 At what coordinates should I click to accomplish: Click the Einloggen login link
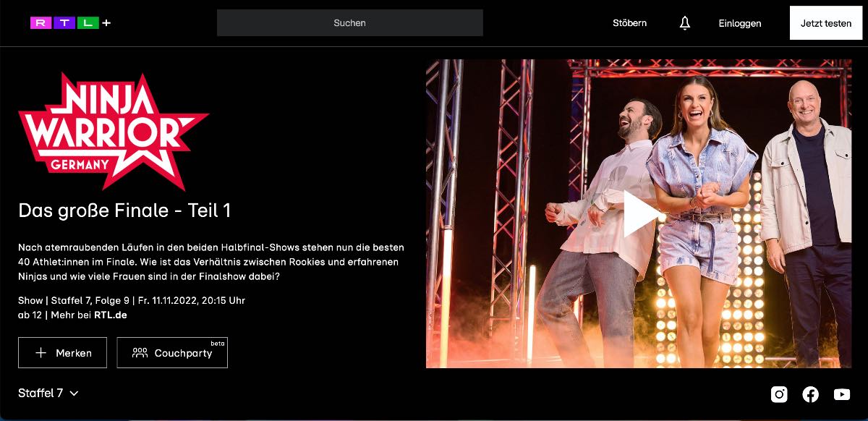pyautogui.click(x=740, y=23)
